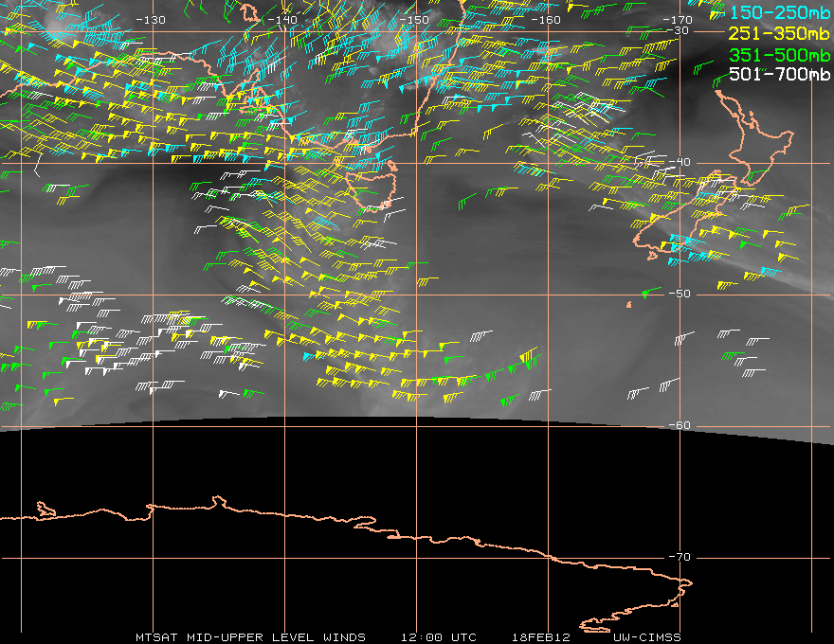
Task: Click the yellow 251-350mb legend label
Action: [779, 34]
